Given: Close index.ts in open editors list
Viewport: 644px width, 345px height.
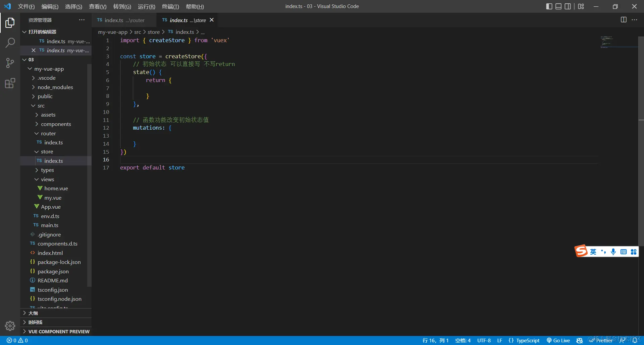Looking at the screenshot, I should tap(34, 50).
